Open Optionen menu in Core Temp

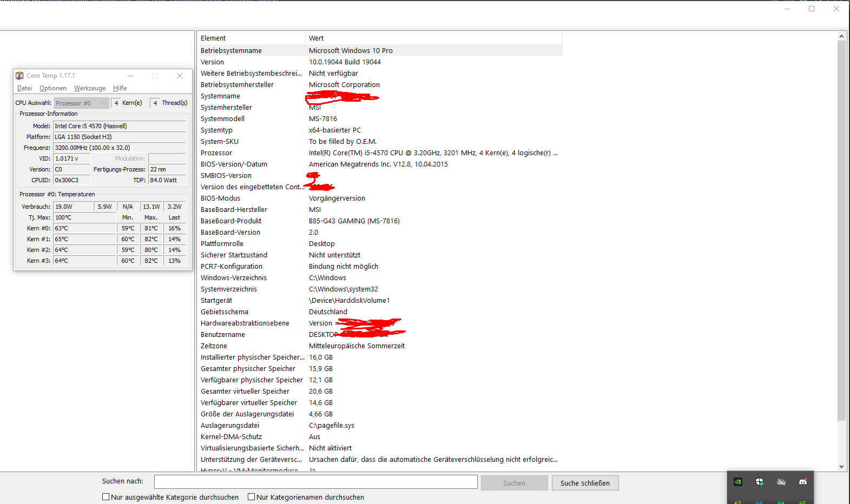[x=53, y=88]
